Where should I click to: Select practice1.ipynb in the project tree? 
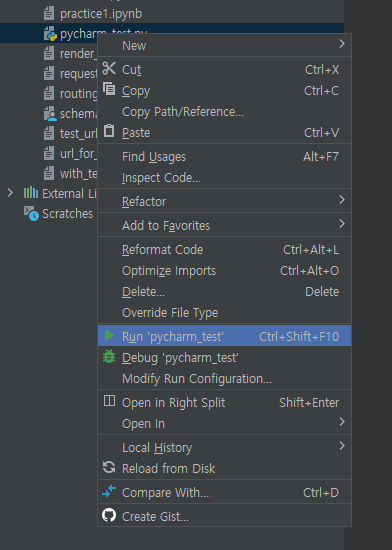pyautogui.click(x=101, y=14)
